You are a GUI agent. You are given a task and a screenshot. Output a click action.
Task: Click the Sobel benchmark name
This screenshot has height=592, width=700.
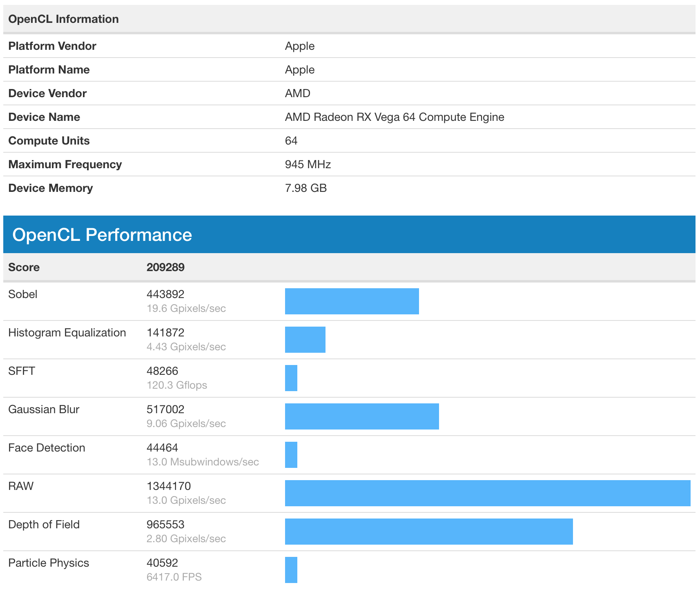(x=23, y=294)
